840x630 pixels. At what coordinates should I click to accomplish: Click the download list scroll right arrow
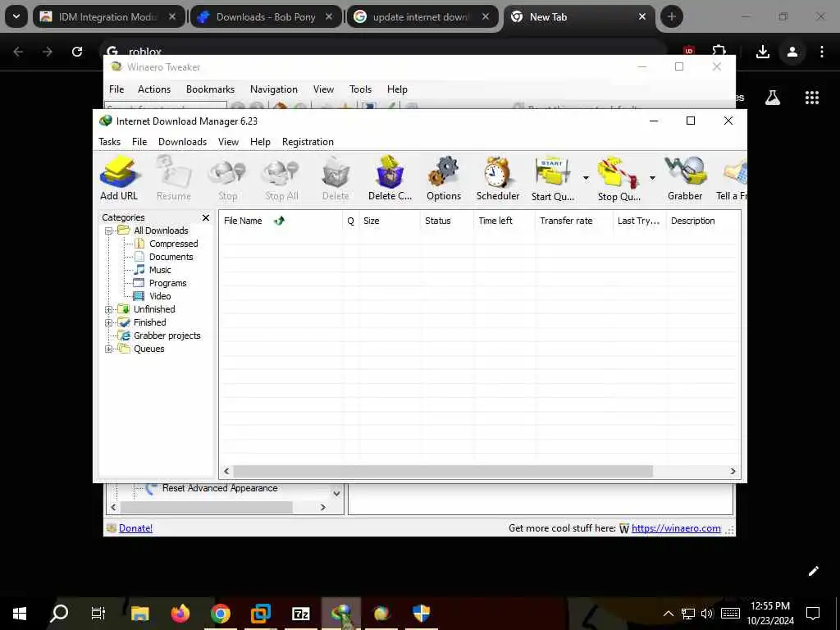[733, 472]
